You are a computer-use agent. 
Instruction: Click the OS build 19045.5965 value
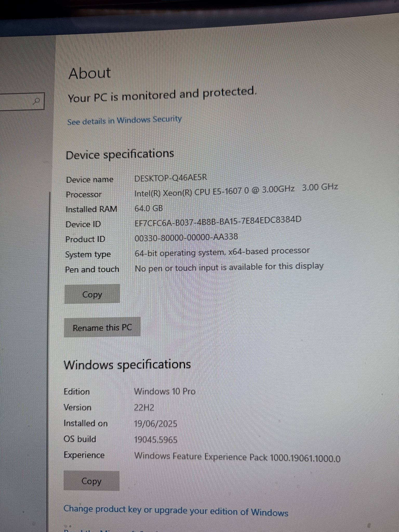pyautogui.click(x=156, y=440)
